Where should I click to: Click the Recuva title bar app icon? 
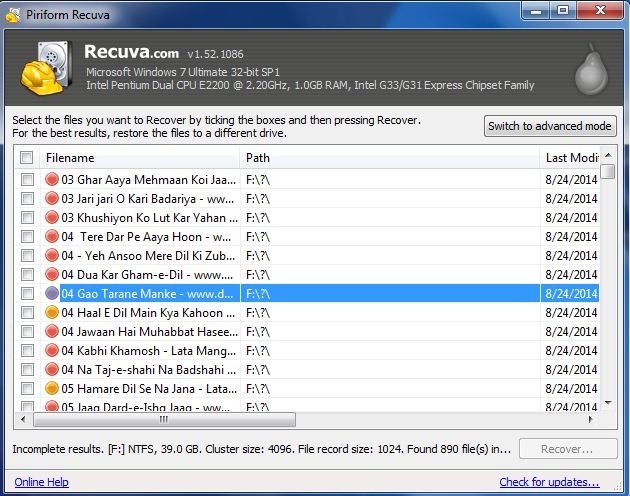coord(13,15)
